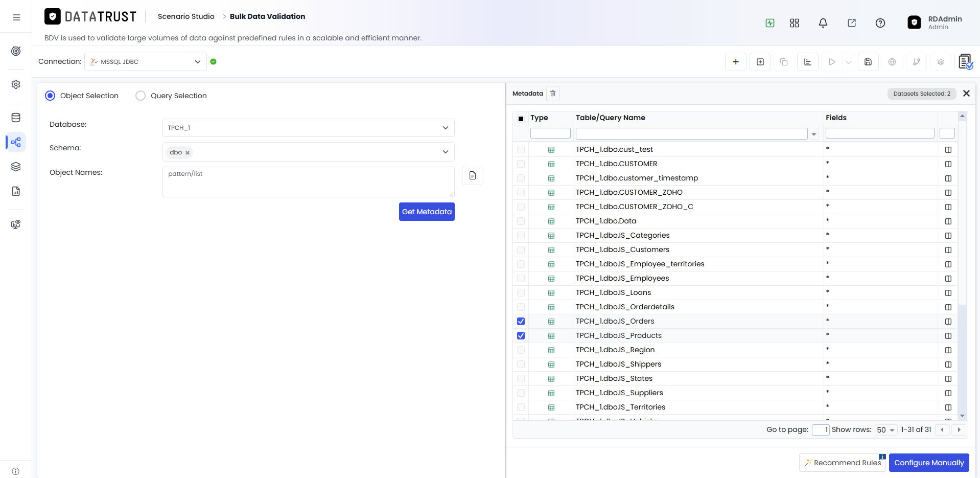
Task: Click the Table/Query Name filter input
Action: (691, 133)
